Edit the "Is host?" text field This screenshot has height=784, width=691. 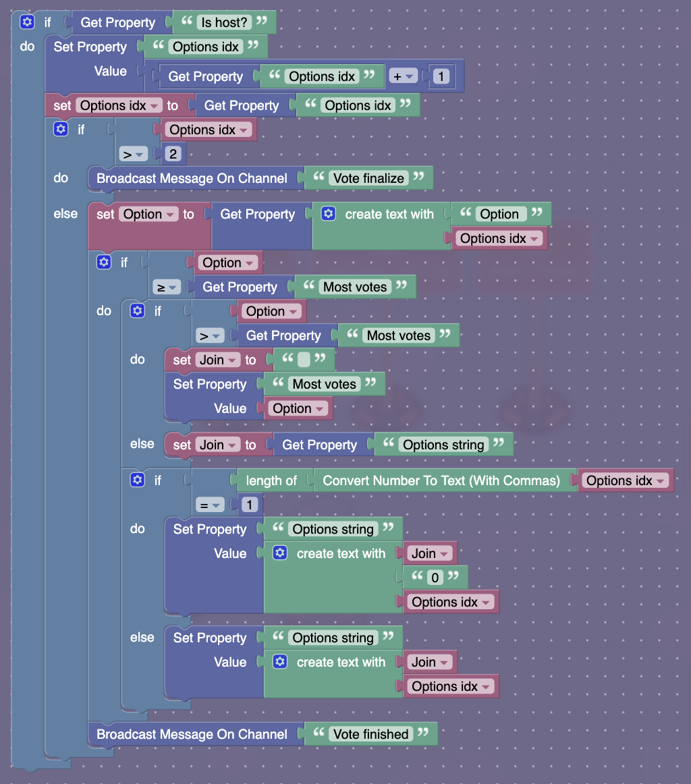pyautogui.click(x=225, y=22)
